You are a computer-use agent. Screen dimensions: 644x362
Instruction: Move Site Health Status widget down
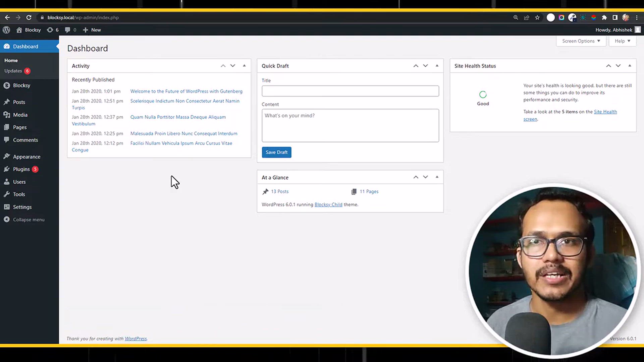click(618, 66)
